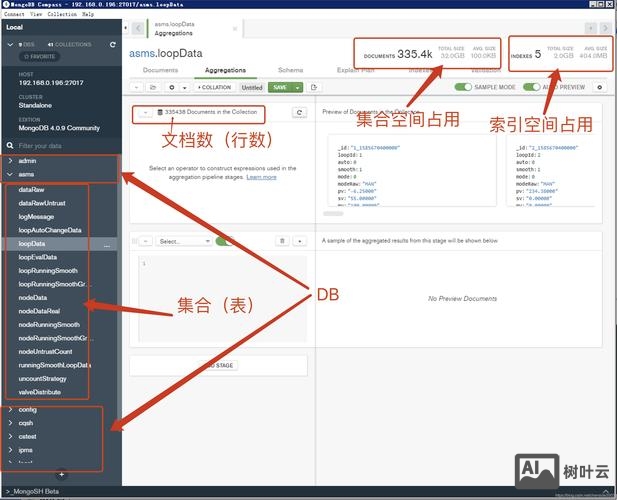The image size is (617, 500).
Task: Click into the stage code editor
Action: pyautogui.click(x=222, y=299)
